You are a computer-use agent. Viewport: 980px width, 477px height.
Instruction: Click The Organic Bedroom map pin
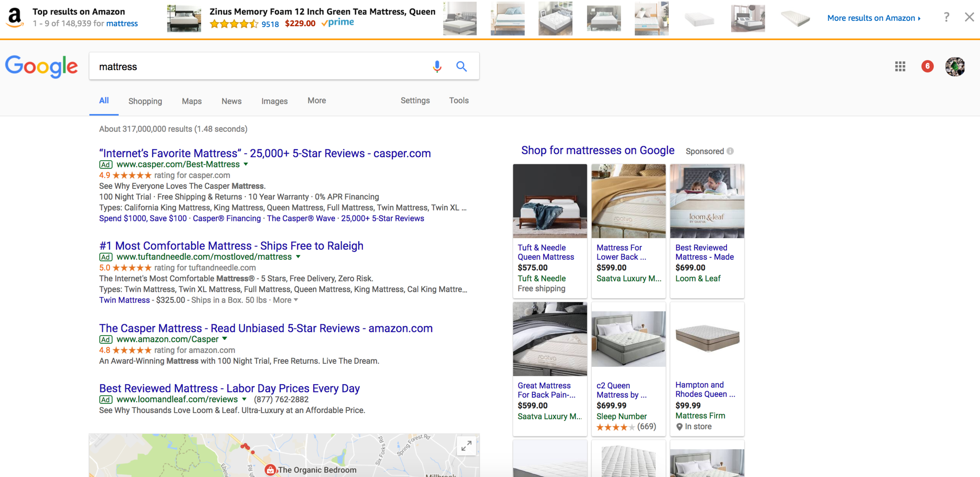(270, 470)
